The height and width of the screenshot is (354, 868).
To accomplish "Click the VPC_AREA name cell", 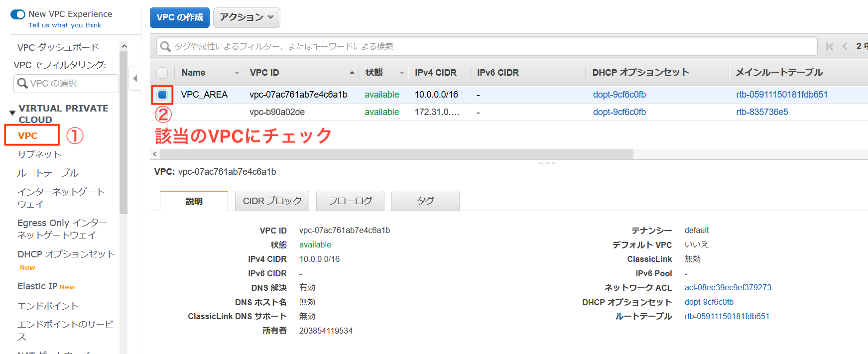I will point(204,95).
